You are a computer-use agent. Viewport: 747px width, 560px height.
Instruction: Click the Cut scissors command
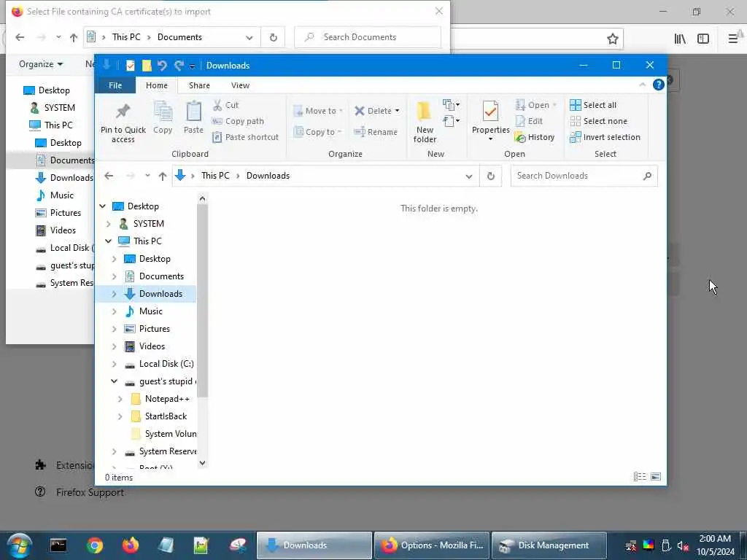coord(225,105)
